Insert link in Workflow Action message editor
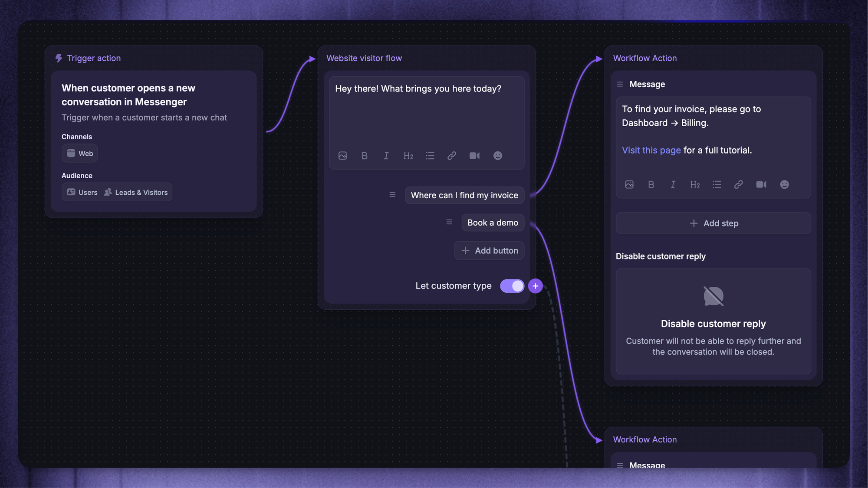 739,185
